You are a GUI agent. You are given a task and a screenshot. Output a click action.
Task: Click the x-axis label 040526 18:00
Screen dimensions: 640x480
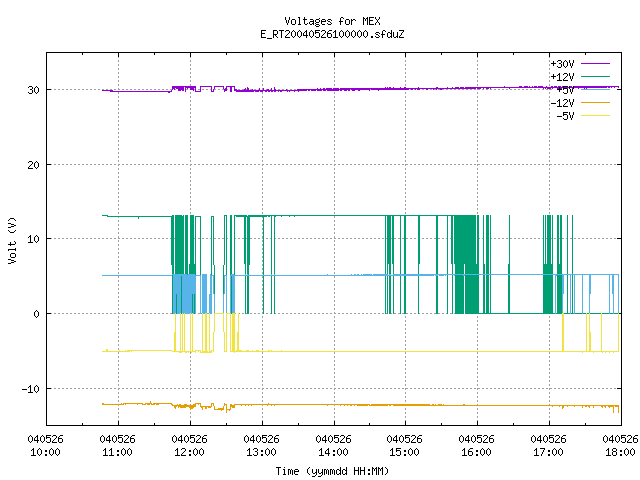click(x=620, y=446)
